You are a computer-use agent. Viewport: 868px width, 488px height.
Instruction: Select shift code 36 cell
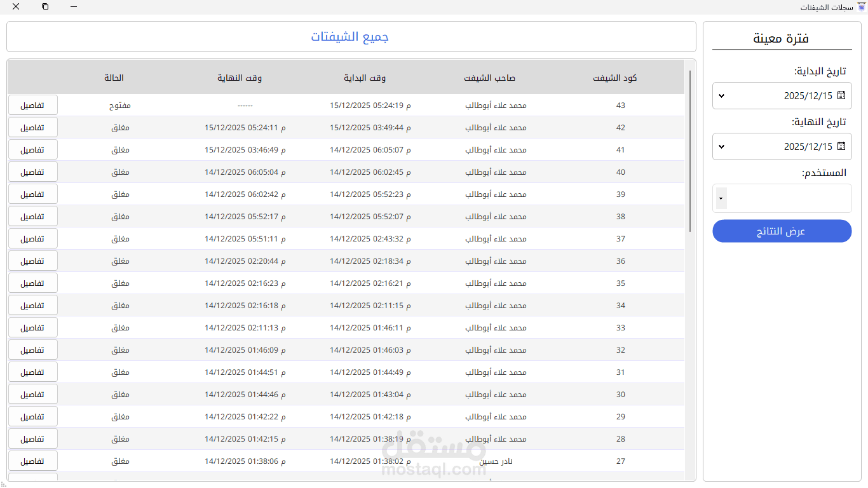[621, 261]
